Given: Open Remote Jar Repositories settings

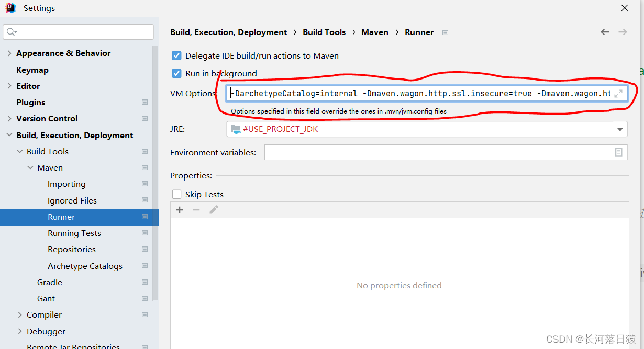Looking at the screenshot, I should (x=73, y=346).
